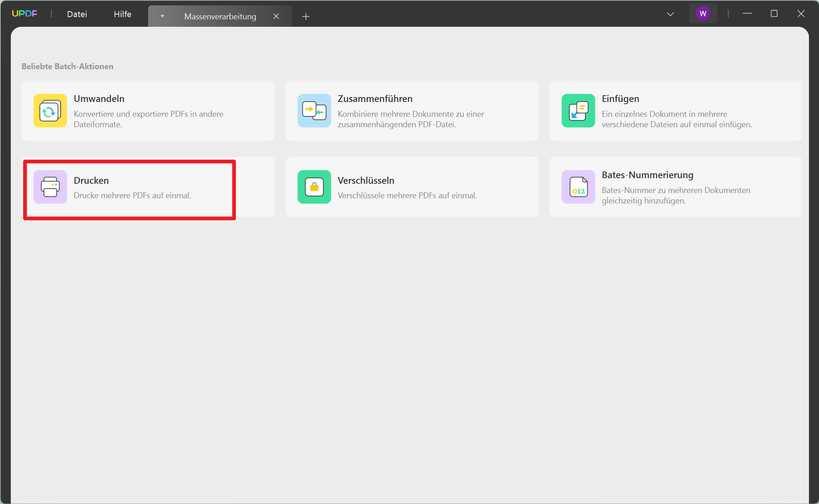Choose the Einfügen card description text
This screenshot has width=819, height=504.
pyautogui.click(x=677, y=119)
